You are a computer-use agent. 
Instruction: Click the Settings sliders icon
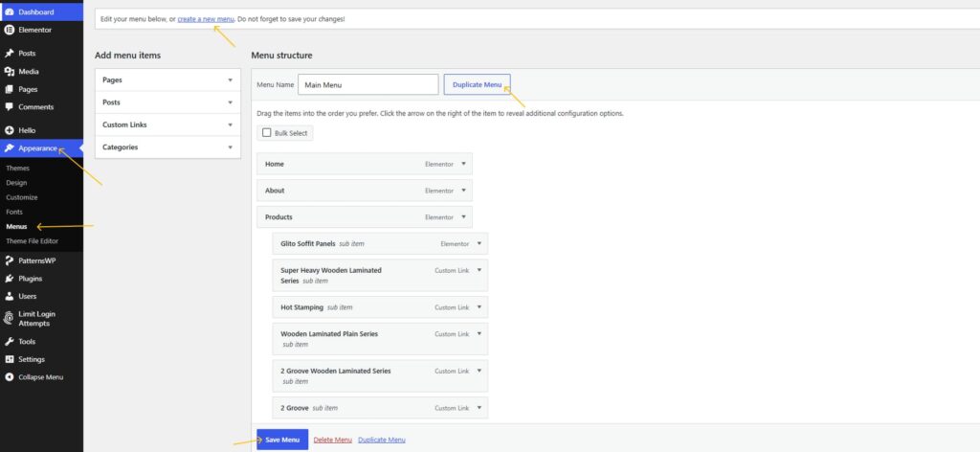coord(10,359)
